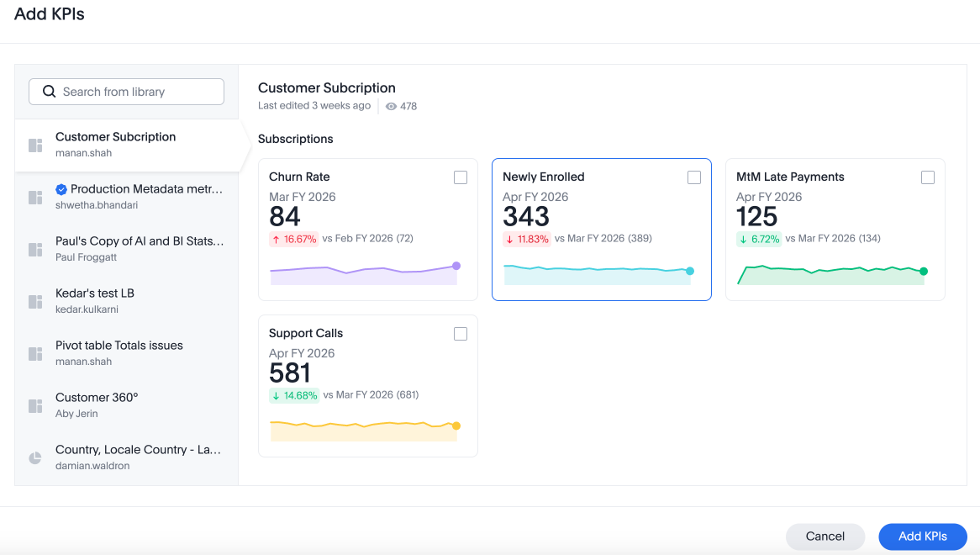
Task: Click the verified badge on Production Metadata
Action: click(61, 189)
